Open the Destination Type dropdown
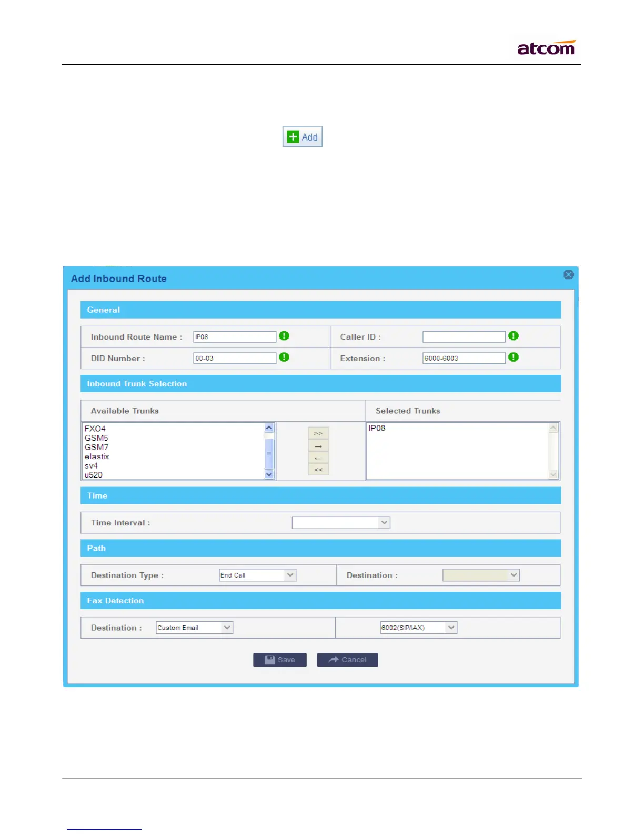Viewport: 644px width, 834px height. click(x=258, y=575)
